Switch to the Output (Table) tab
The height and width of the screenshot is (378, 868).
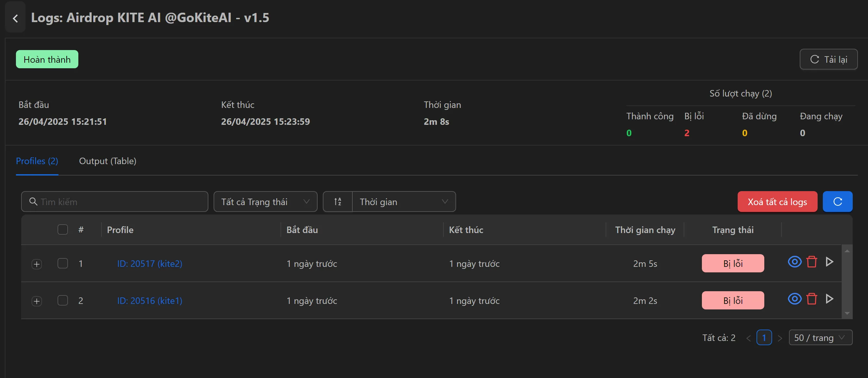pyautogui.click(x=108, y=161)
